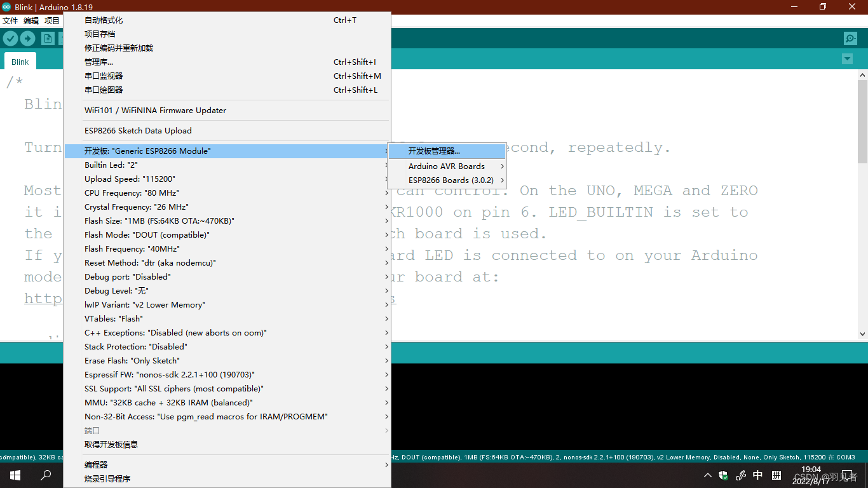Click COM3 text in status bar

click(846, 457)
